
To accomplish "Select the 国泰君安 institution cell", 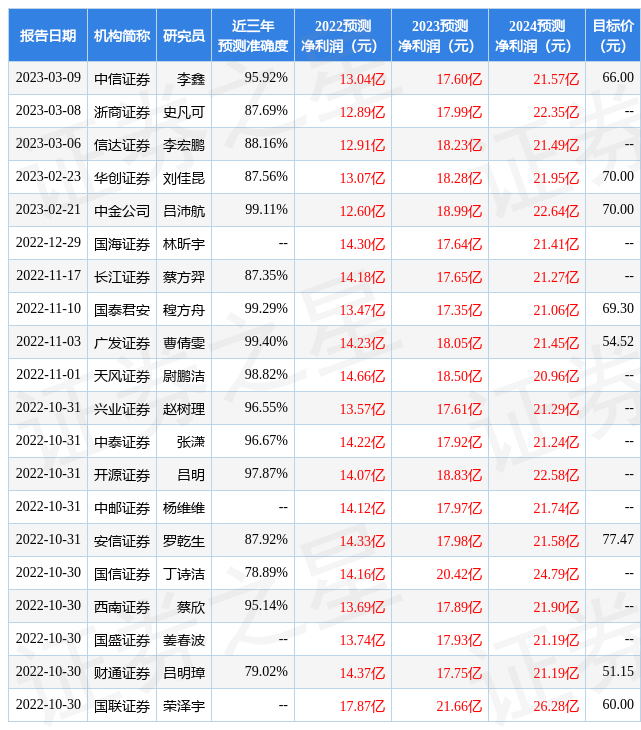I will pyautogui.click(x=122, y=310).
